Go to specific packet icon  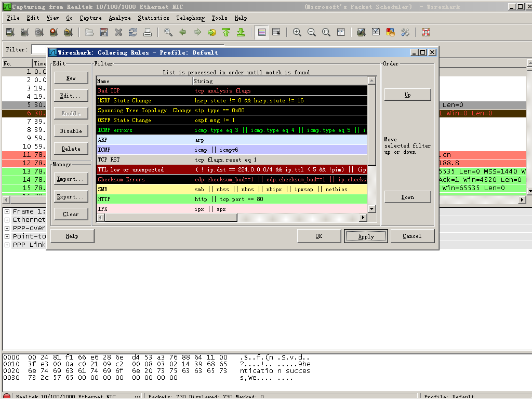pos(212,32)
